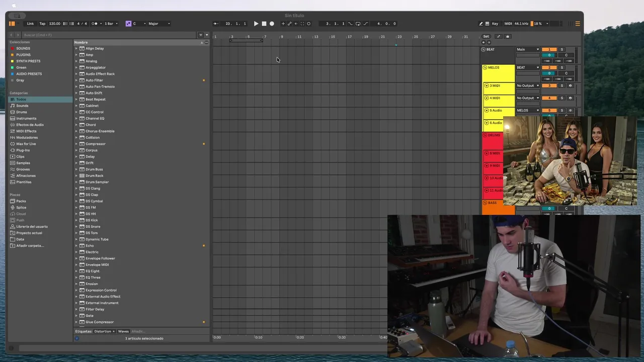This screenshot has height=362, width=644.
Task: Toggle the Link button
Action: [x=31, y=24]
